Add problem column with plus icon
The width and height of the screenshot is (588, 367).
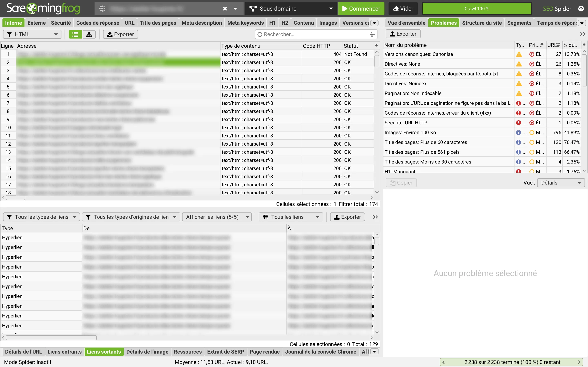click(x=584, y=45)
